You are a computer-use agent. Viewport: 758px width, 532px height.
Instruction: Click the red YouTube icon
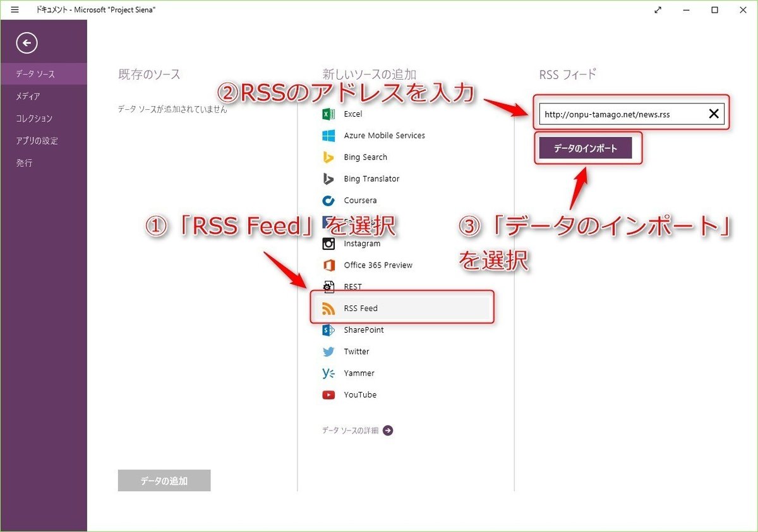click(328, 394)
